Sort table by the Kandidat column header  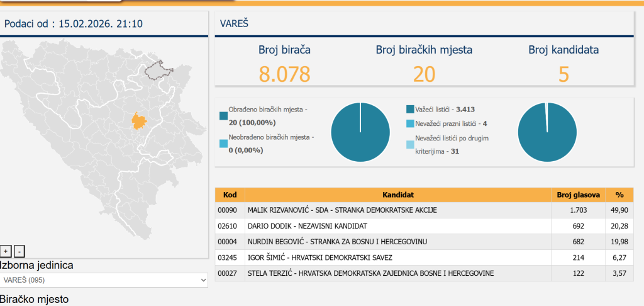[x=397, y=195]
